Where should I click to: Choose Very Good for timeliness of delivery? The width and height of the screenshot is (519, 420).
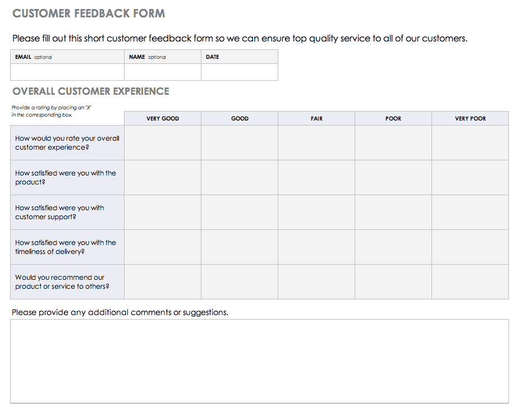click(x=163, y=247)
